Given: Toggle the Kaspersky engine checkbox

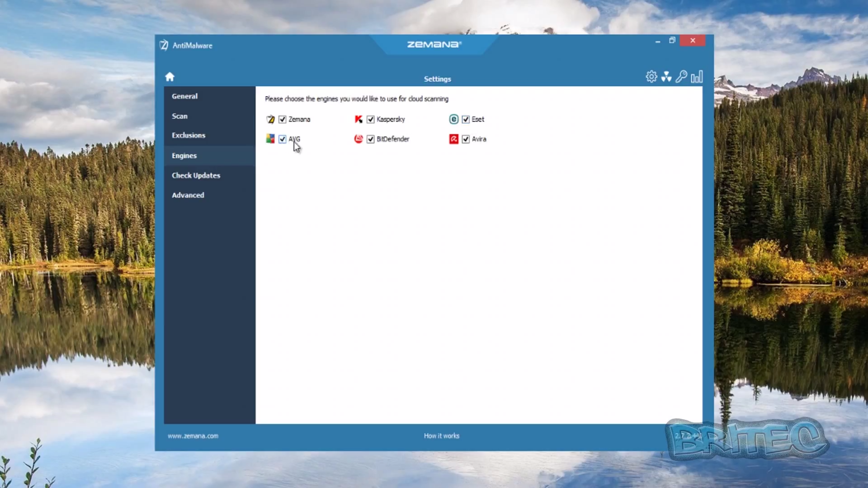Looking at the screenshot, I should coord(371,119).
